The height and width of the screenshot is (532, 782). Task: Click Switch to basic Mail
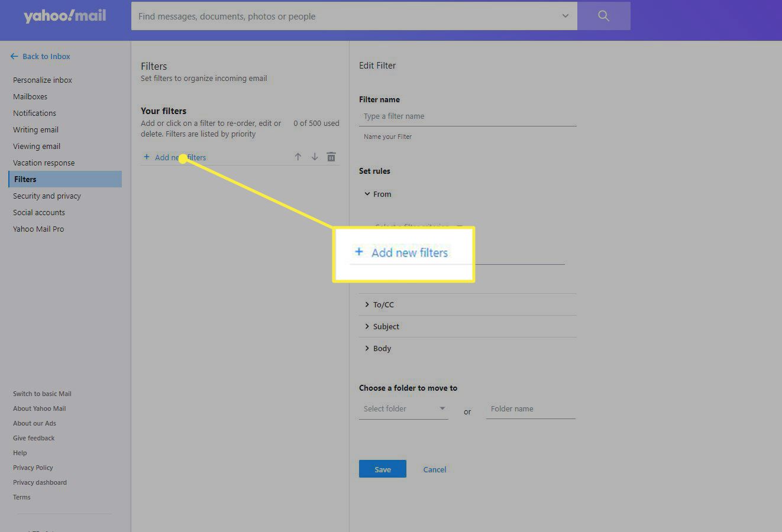[x=42, y=394]
